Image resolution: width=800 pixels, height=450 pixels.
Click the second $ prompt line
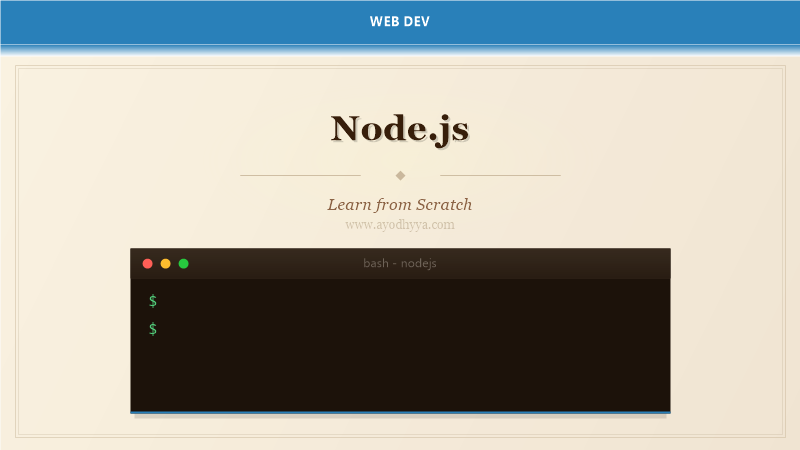tap(153, 329)
